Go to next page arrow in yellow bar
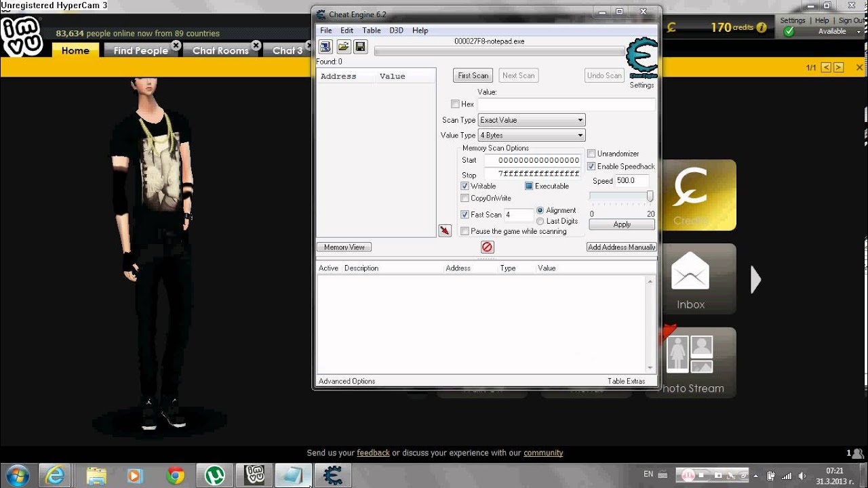 pos(839,67)
